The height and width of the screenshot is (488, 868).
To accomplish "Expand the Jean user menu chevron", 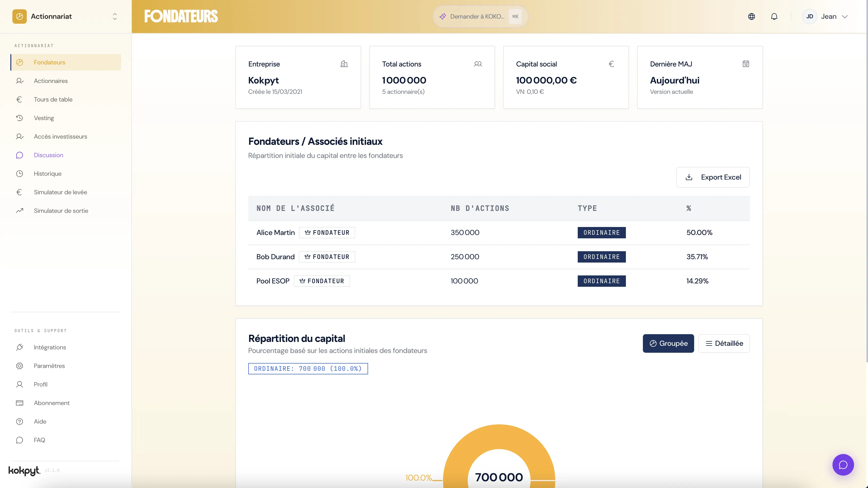I will coord(845,16).
